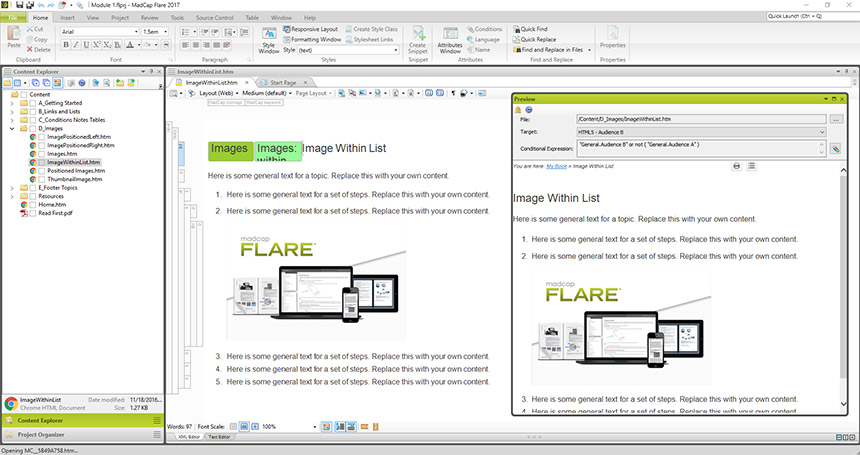Check the box beside ImagePositionedLeft.htm
The height and width of the screenshot is (455, 860).
pyautogui.click(x=42, y=137)
